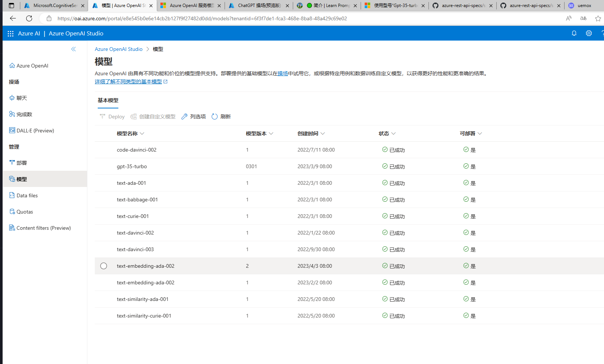Click the notifications bell icon
The height and width of the screenshot is (364, 604).
[x=574, y=33]
